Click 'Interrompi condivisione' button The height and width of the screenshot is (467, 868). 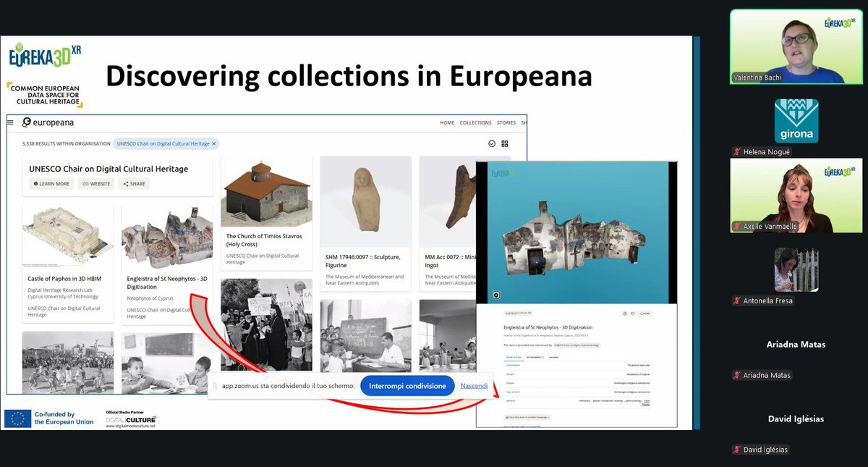click(x=407, y=386)
